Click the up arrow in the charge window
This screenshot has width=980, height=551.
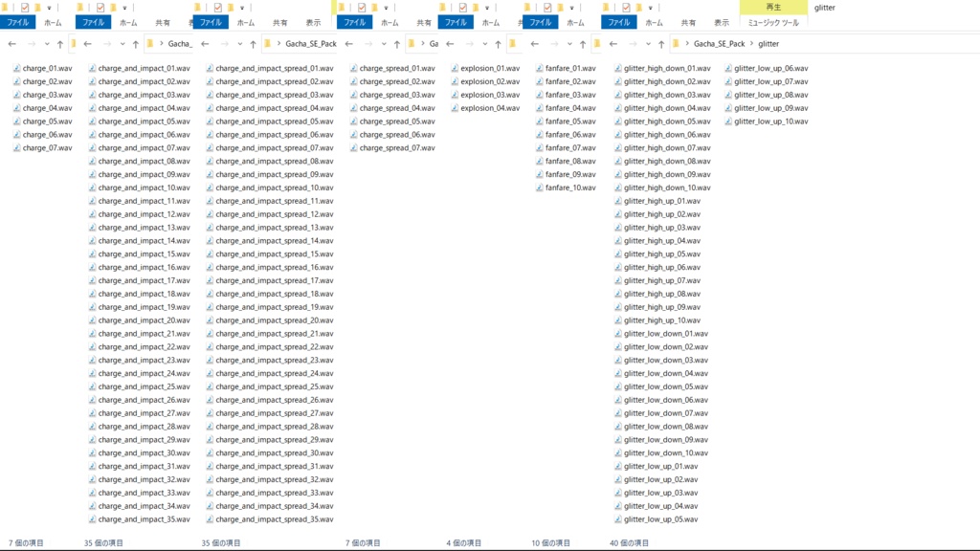click(60, 44)
